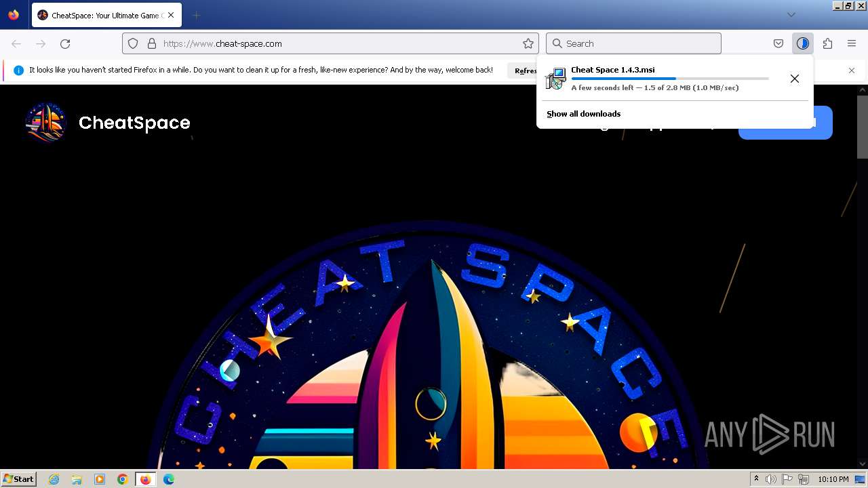The image size is (868, 488).
Task: Click the 10:10 PM taskbar clock
Action: point(833,479)
